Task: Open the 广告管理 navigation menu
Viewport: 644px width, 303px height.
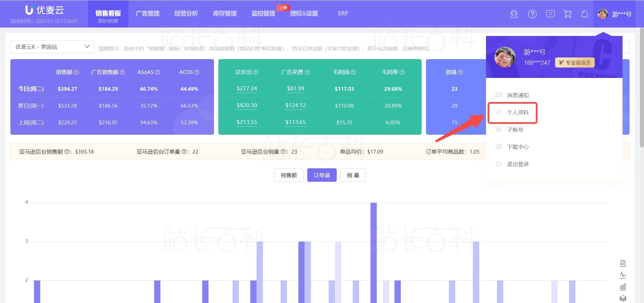Action: pyautogui.click(x=148, y=13)
